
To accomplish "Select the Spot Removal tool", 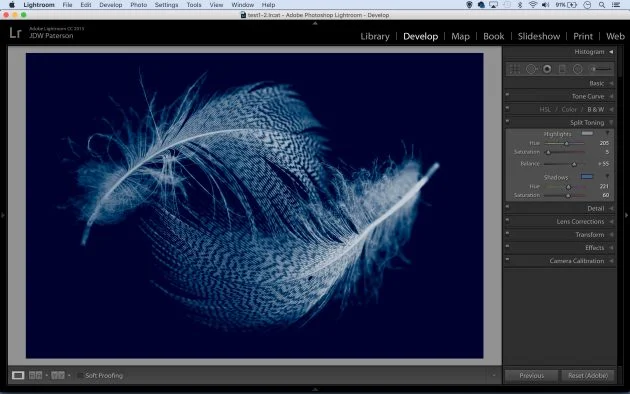I will pos(531,69).
